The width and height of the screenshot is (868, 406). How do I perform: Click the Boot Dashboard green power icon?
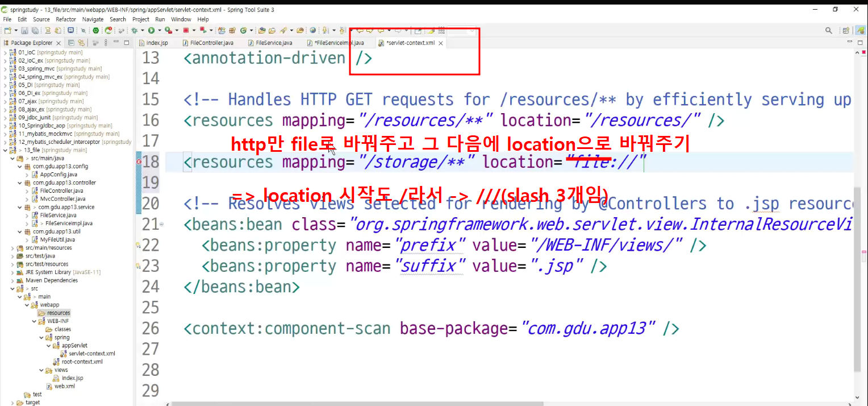point(95,30)
